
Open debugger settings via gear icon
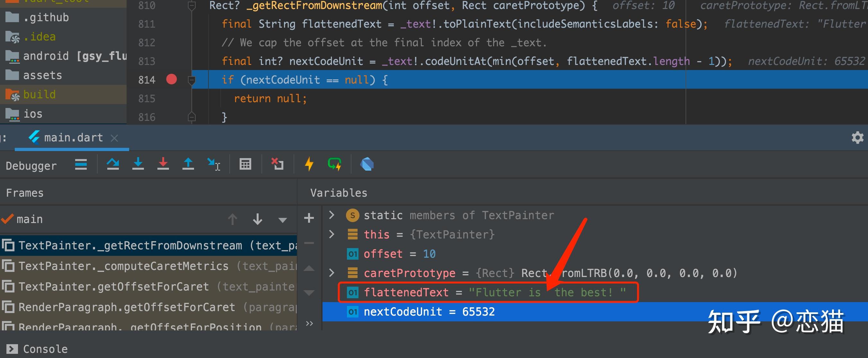[857, 138]
